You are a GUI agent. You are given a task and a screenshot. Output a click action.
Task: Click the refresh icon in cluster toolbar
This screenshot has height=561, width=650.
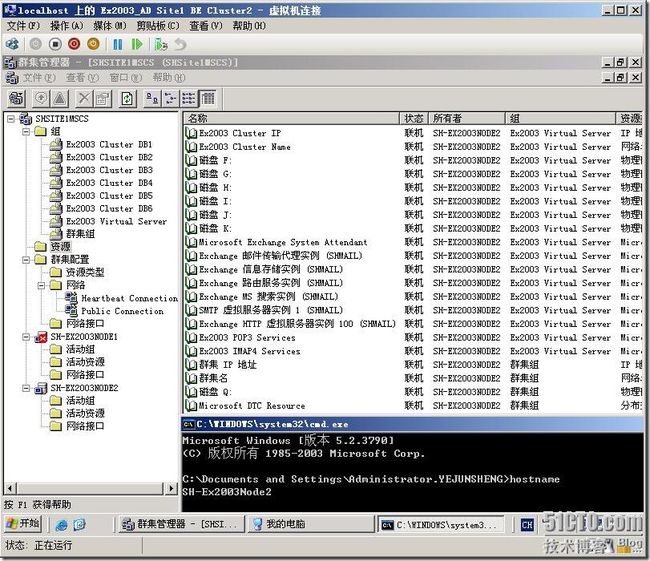127,98
